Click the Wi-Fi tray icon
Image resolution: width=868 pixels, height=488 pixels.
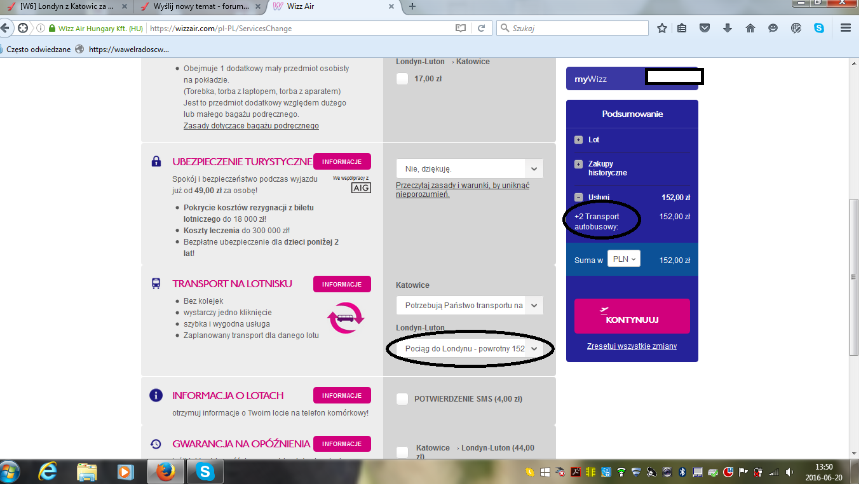(621, 472)
